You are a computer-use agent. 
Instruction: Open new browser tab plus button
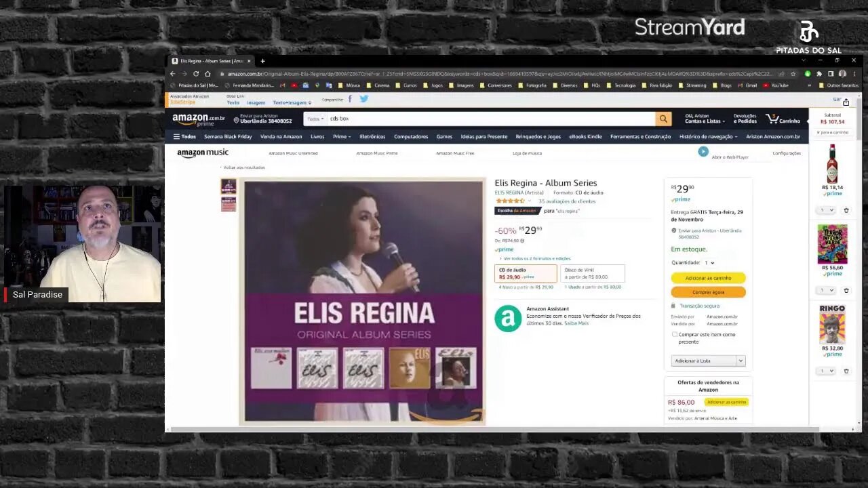(262, 61)
